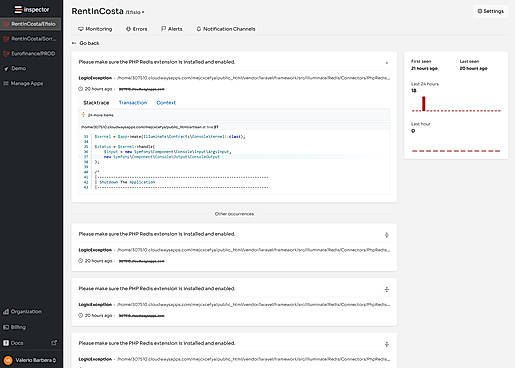Image resolution: width=515 pixels, height=368 pixels.
Task: Click the Docs book icon
Action: point(6,343)
